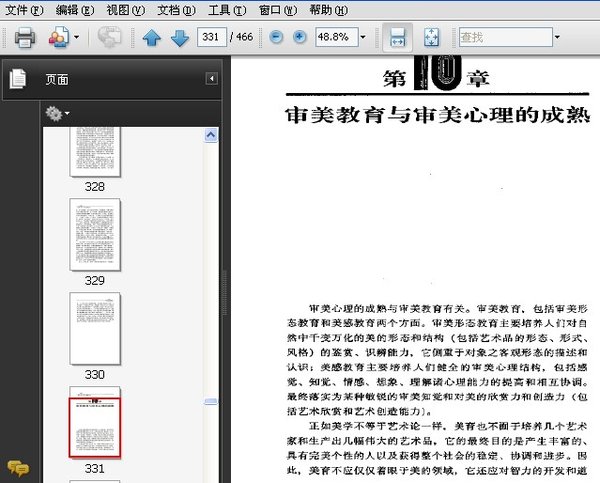Viewport: 600px width, 483px height.
Task: Click the collaborate people icon
Action: tap(59, 37)
